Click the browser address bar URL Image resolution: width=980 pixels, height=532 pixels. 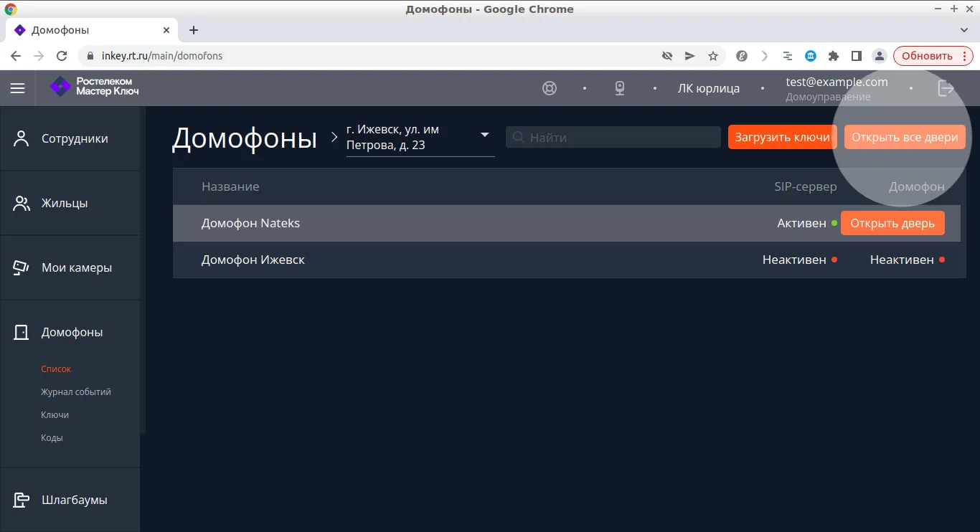point(162,56)
